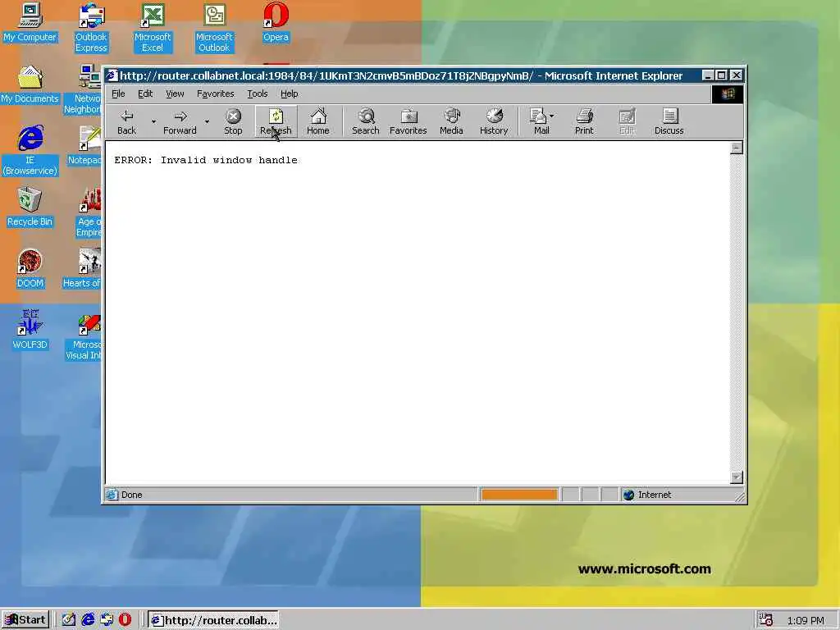840x630 pixels.
Task: Minimize the Internet Explorer window
Action: click(708, 75)
